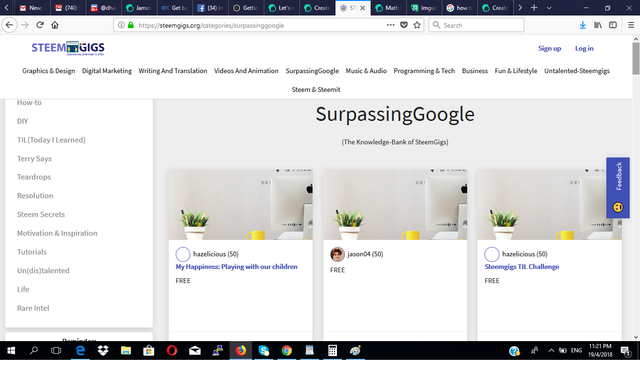
Task: Open Calculator from taskbar
Action: click(x=332, y=350)
